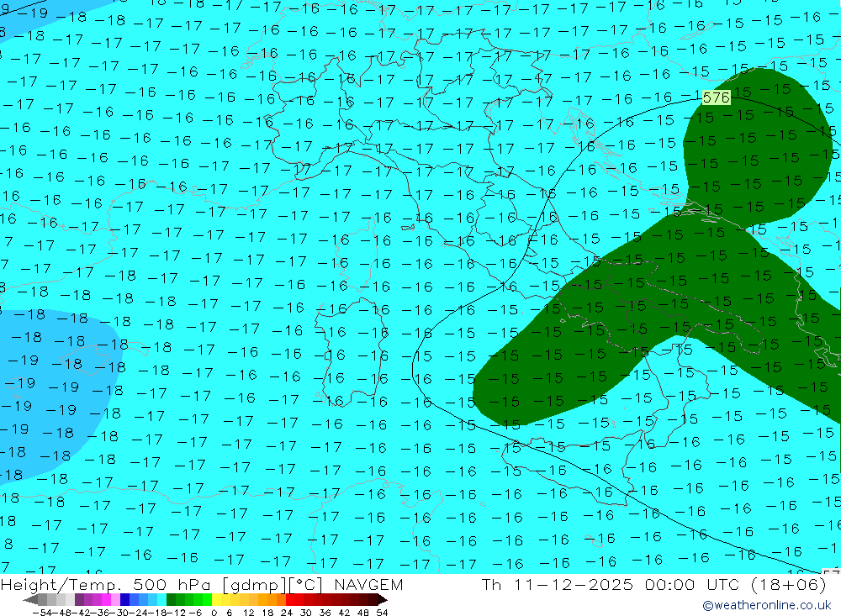This screenshot has height=616, width=841.
Task: Click the right arrow end of the color scale
Action: [383, 600]
